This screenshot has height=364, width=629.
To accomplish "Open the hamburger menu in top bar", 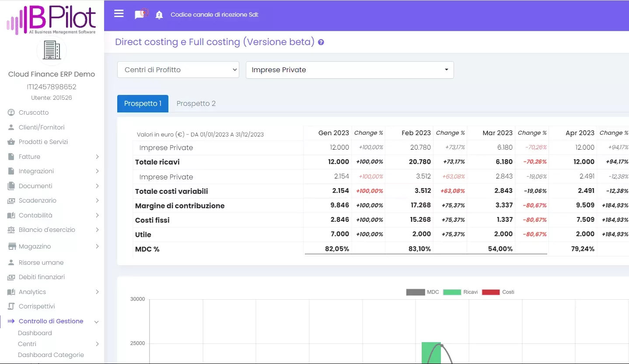I will [119, 14].
